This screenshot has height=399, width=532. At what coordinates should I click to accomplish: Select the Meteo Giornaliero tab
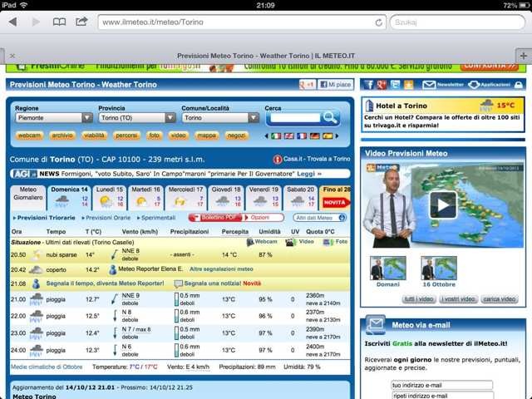click(x=27, y=198)
